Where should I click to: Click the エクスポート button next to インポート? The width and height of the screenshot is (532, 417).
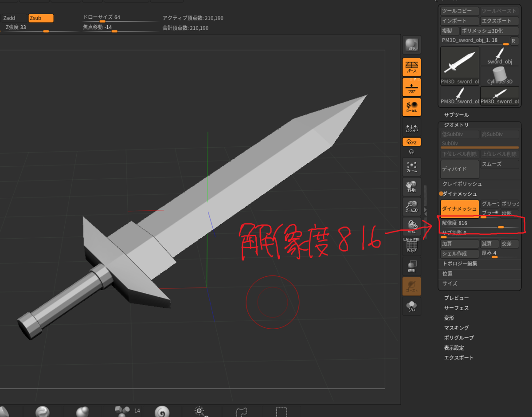point(500,21)
